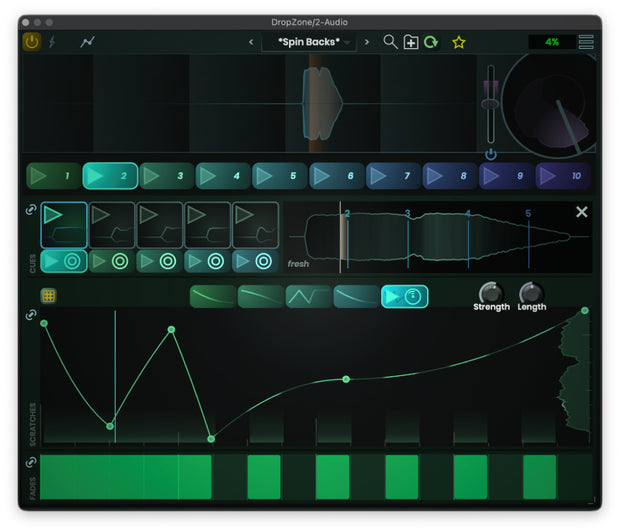Trigger scene pad number 5

[x=280, y=176]
